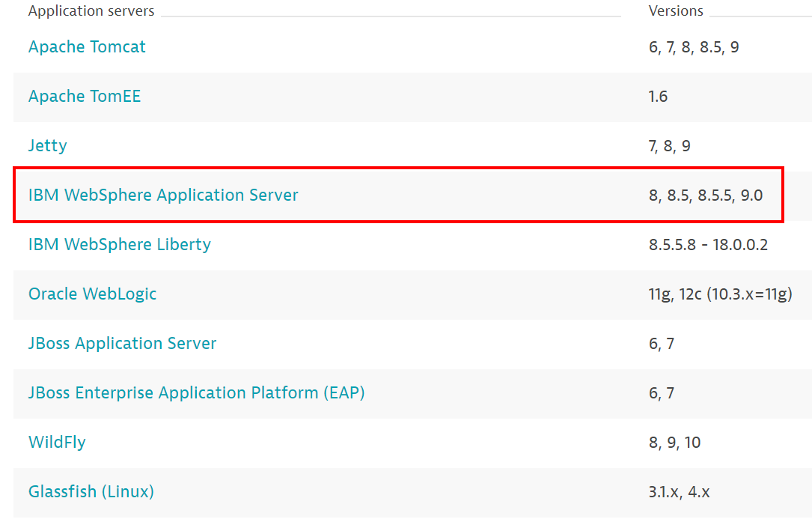
Task: Follow the WildFly link
Action: pyautogui.click(x=57, y=442)
